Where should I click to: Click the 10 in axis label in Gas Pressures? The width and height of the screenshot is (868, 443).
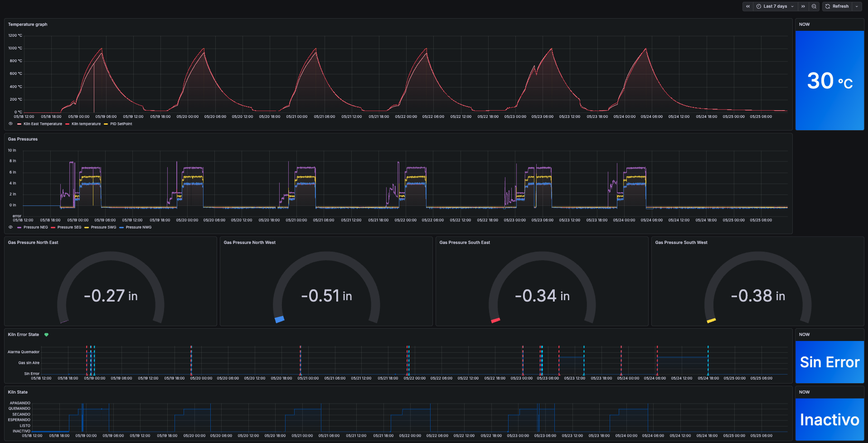click(x=12, y=150)
